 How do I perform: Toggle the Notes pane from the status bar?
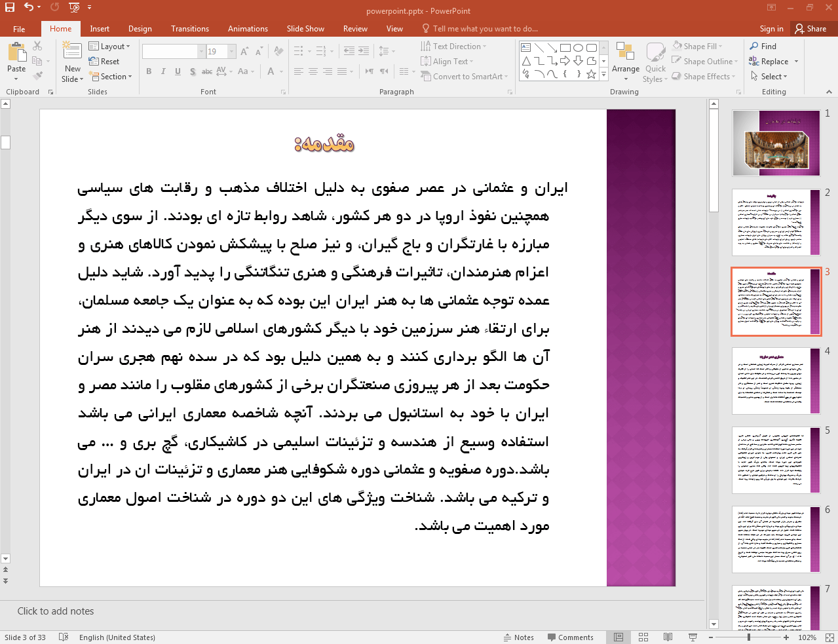[x=518, y=637]
